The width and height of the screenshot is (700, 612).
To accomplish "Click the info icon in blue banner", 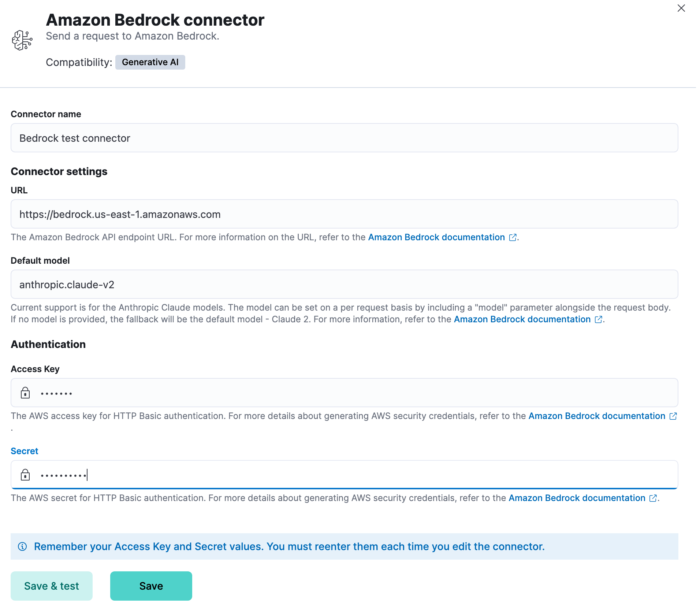I will tap(22, 546).
